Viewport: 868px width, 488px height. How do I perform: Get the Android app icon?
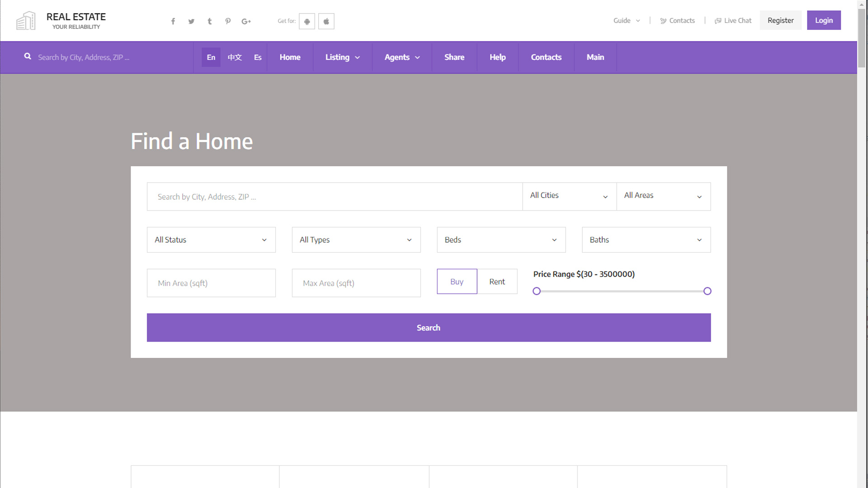click(307, 21)
